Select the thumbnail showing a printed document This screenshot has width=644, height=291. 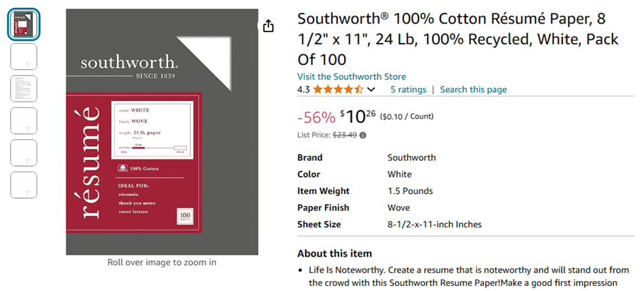(x=24, y=89)
